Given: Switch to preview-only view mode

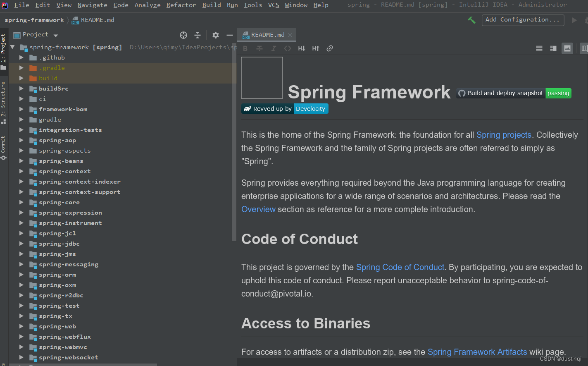Looking at the screenshot, I should (x=567, y=48).
